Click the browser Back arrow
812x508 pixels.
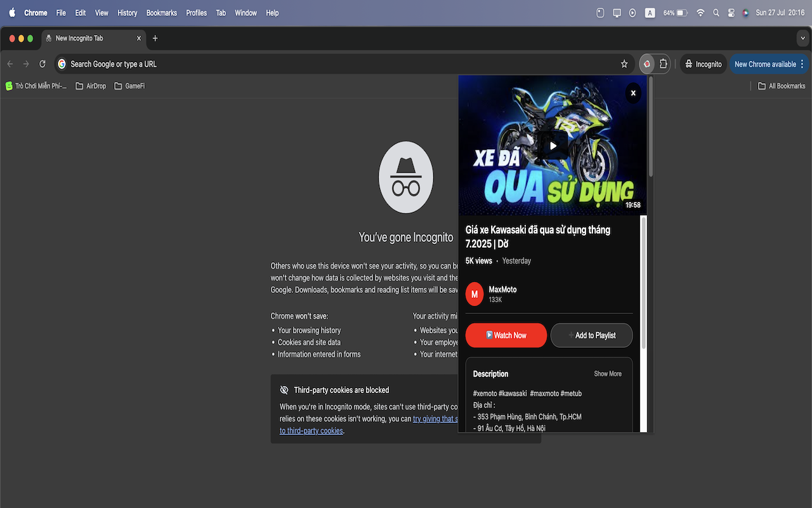point(10,64)
